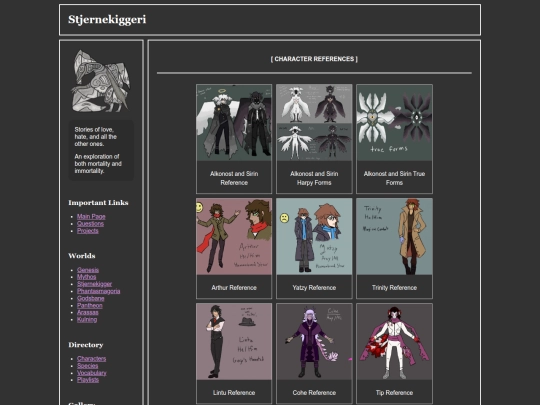Open the Alkonost and Sirin Reference thumbnail
This screenshot has height=405, width=540.
(x=234, y=123)
